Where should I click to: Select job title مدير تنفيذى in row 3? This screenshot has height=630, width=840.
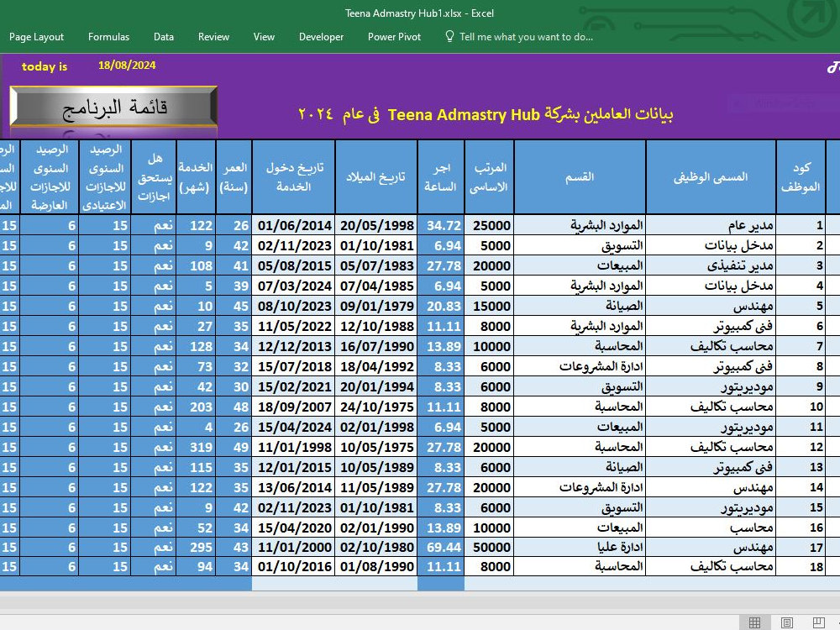click(711, 265)
